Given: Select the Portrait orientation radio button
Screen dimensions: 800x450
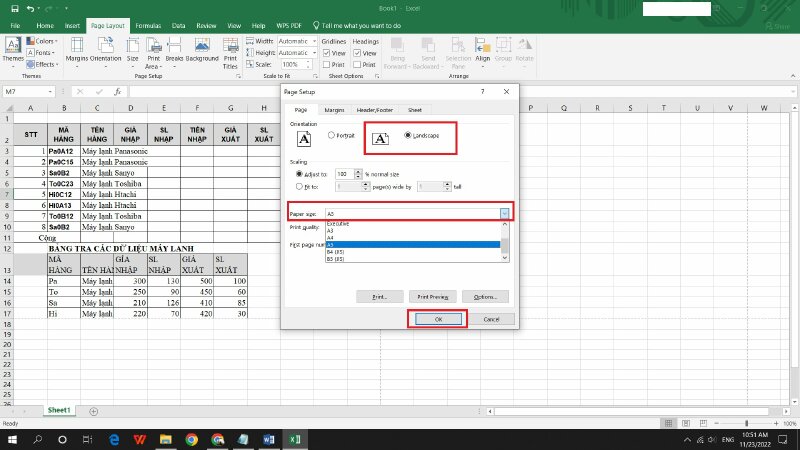Looking at the screenshot, I should 331,136.
